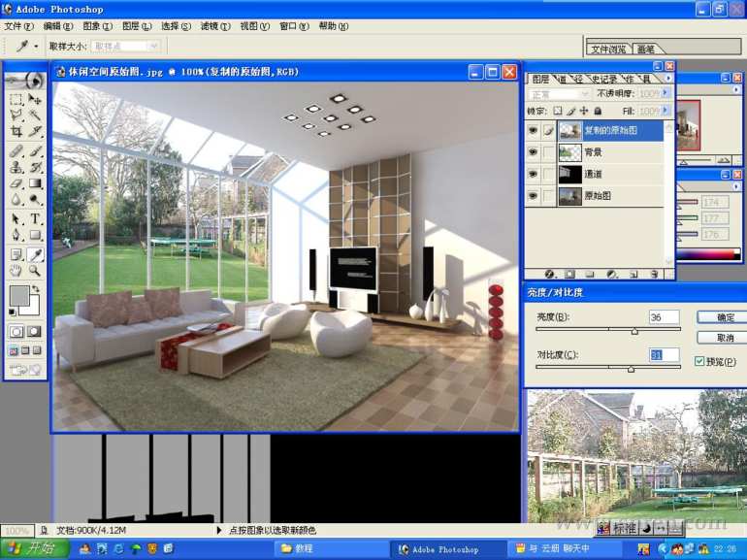Cancel with the 取消 button
This screenshot has height=560, width=747.
(724, 338)
